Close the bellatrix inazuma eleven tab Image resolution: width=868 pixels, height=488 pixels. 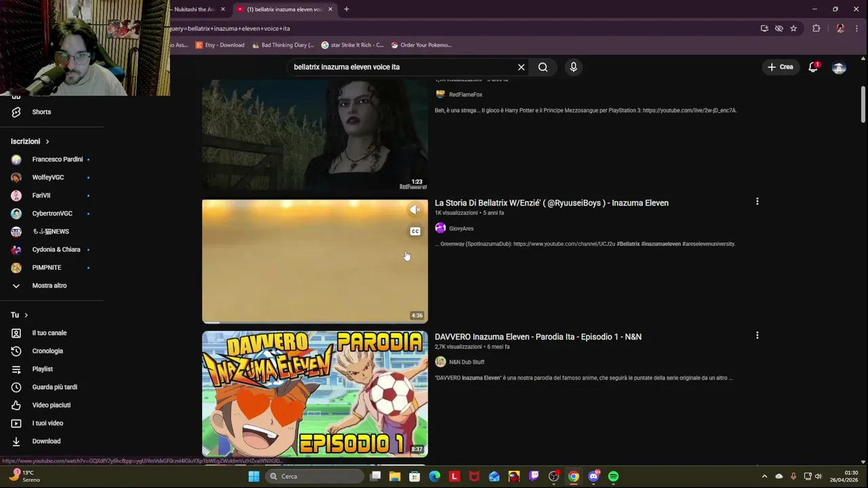point(330,9)
